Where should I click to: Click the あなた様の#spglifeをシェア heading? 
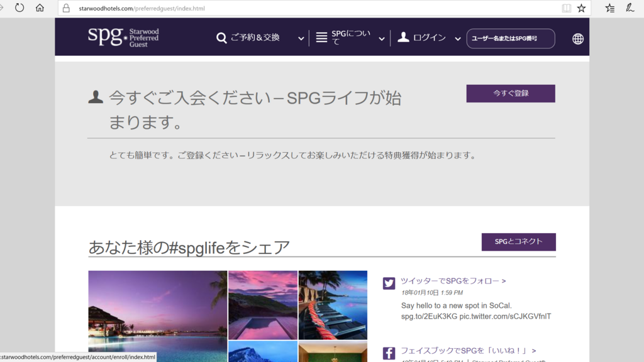click(x=189, y=248)
